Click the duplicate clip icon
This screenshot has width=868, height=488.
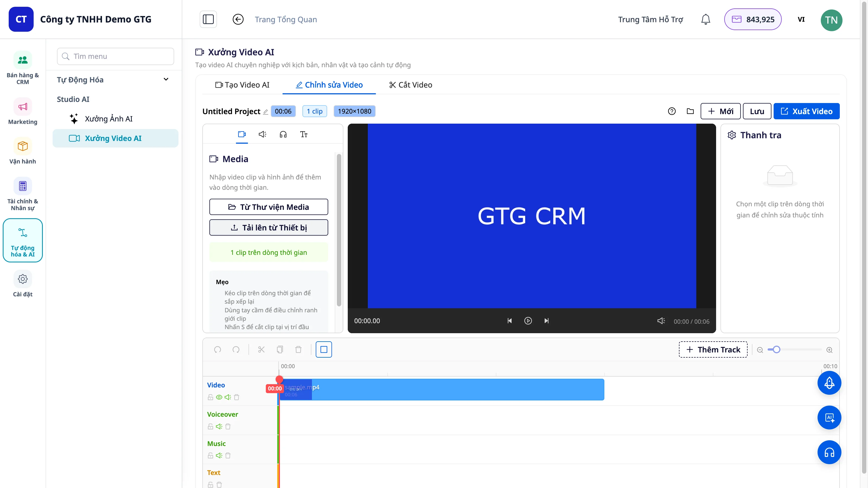point(280,349)
